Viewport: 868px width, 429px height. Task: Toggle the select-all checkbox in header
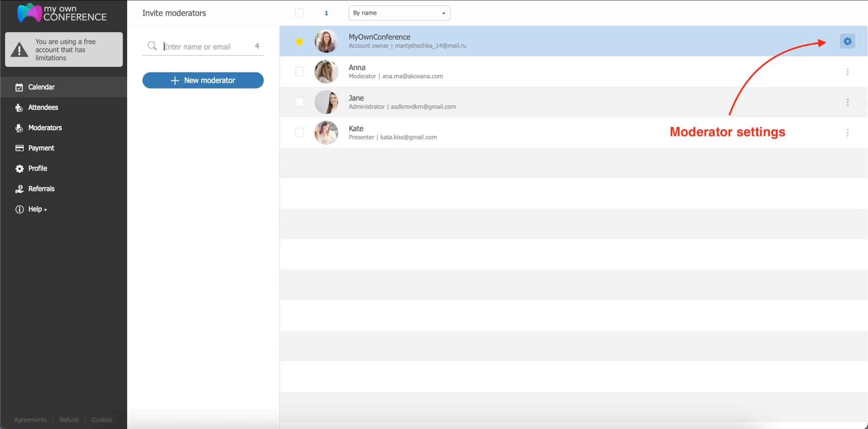pos(299,13)
